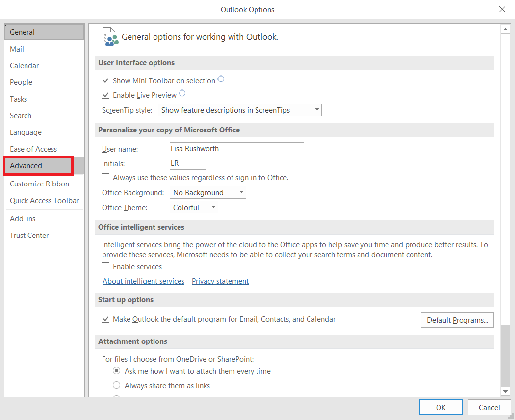Click the info icon beside Mini Toolbar option
515x420 pixels.
coord(221,79)
